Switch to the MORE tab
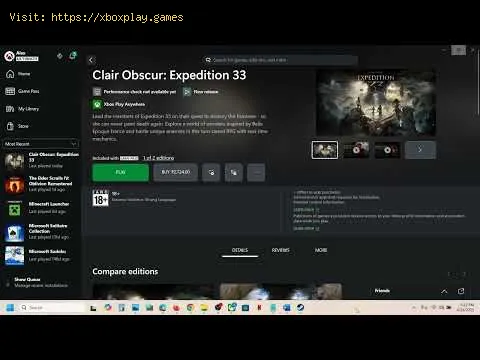480x360 pixels. [321, 250]
